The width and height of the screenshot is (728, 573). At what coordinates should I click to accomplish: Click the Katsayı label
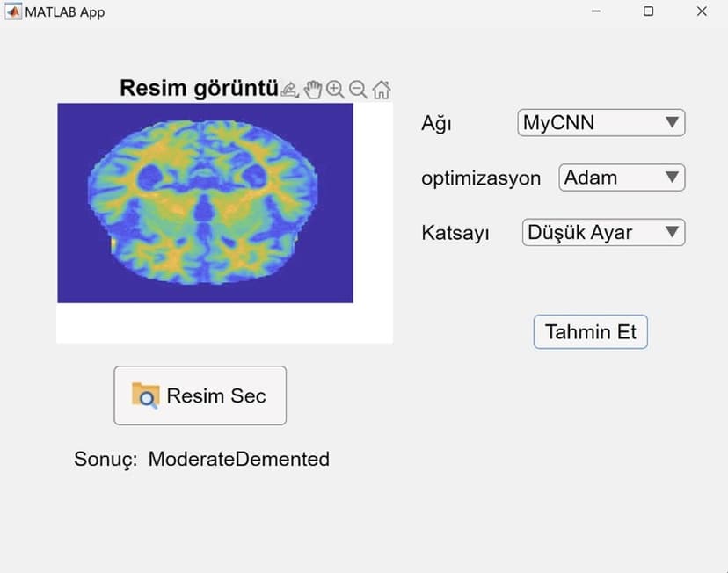click(455, 233)
